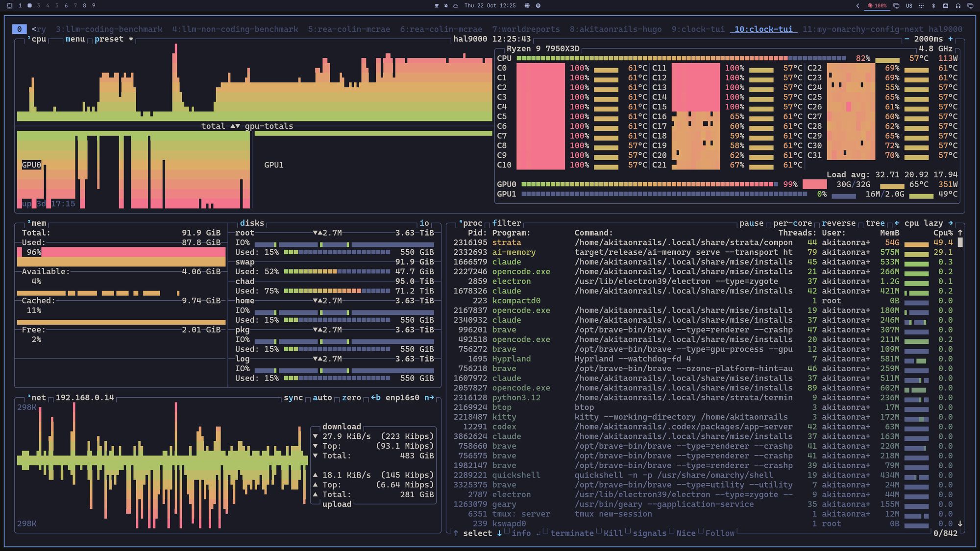Click the Bluetooth icon in the top bar

933,5
